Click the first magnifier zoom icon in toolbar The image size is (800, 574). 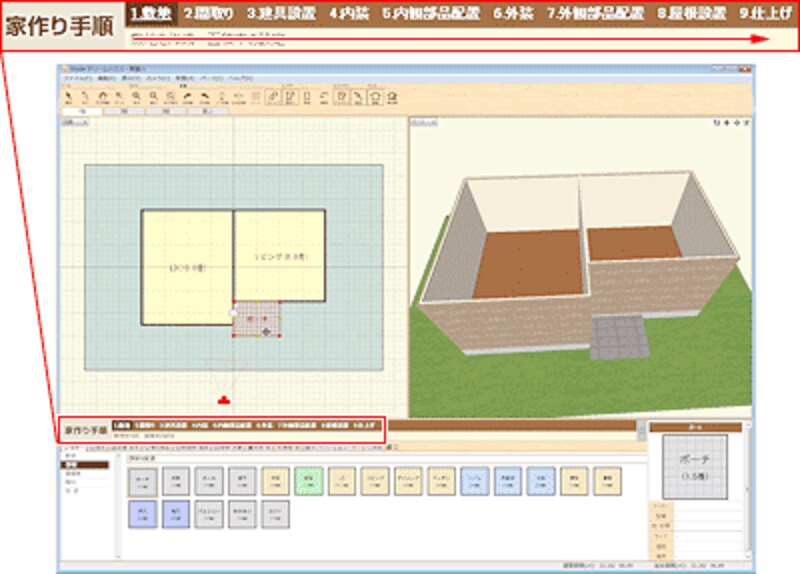pyautogui.click(x=136, y=95)
